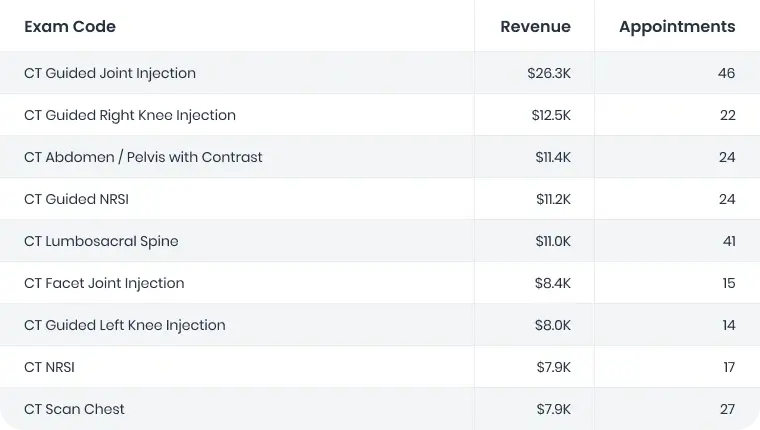
Task: Click the $26.3K revenue value
Action: click(549, 73)
